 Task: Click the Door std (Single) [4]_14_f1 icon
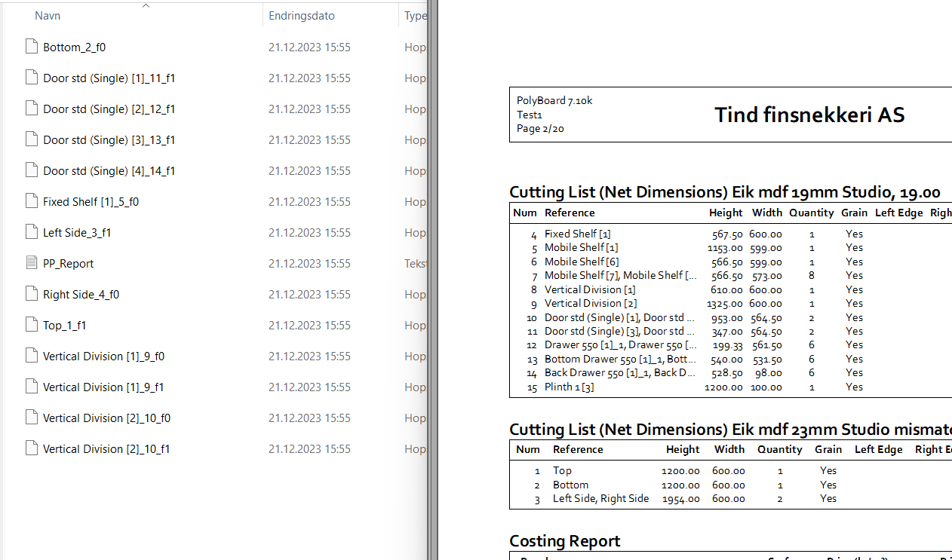tap(31, 170)
